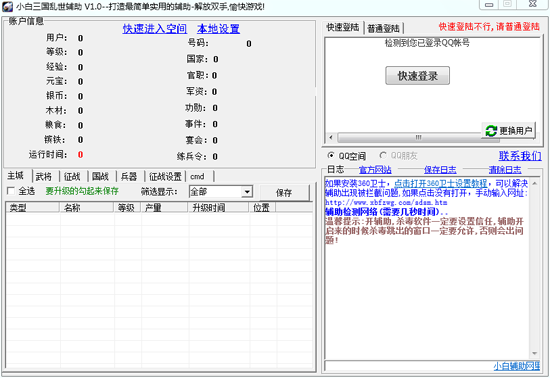Screen dimensions: 550x378
Task: Open the 筛选显示 dropdown showing 全部
Action: click(221, 192)
